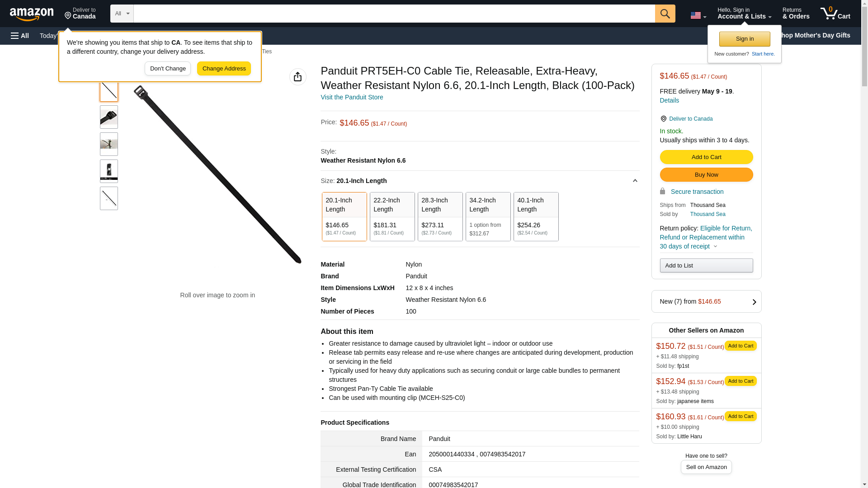Open the share icon near product image

(x=297, y=77)
